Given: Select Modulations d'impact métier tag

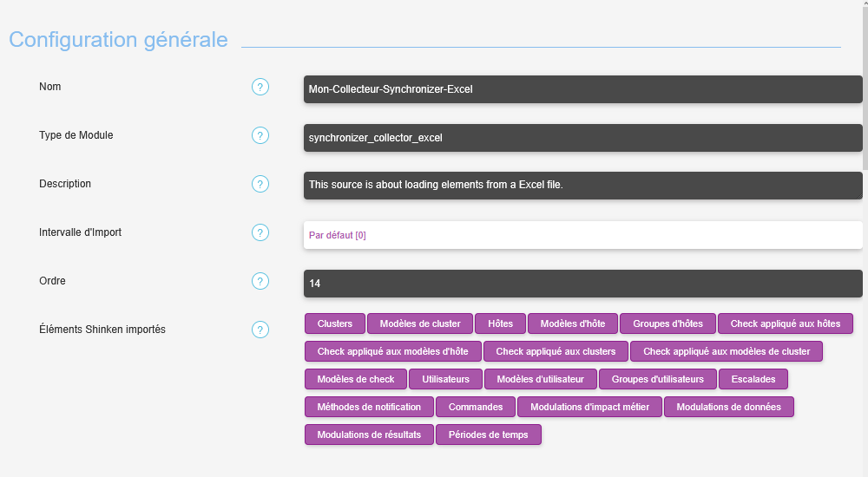Looking at the screenshot, I should click(589, 407).
